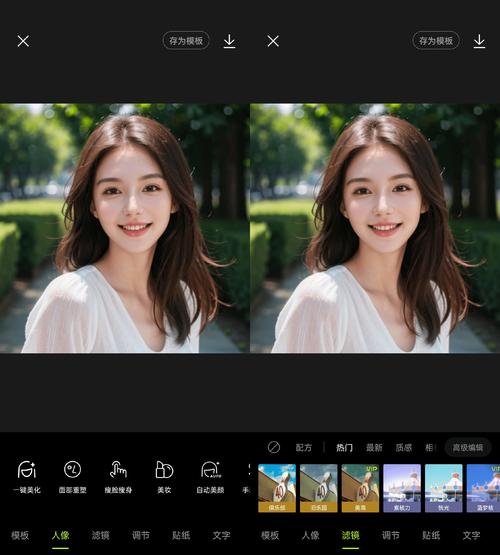Apply the VIP purple-labeled carousel filter
The height and width of the screenshot is (555, 500).
483,488
